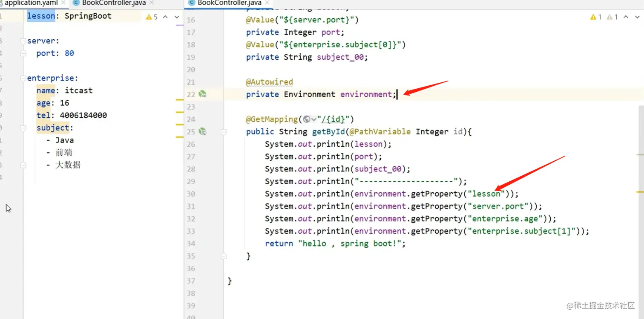Click the class icon on the left BookController.java tab

(x=76, y=3)
